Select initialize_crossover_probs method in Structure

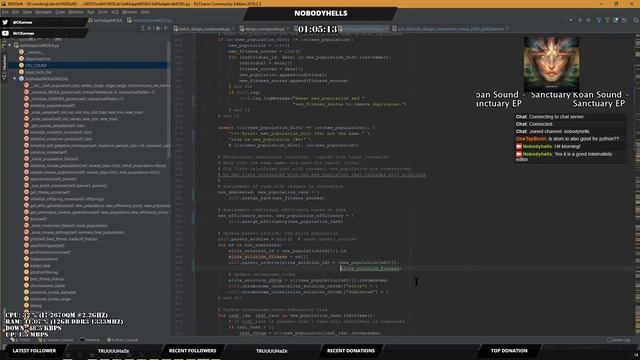(58, 139)
